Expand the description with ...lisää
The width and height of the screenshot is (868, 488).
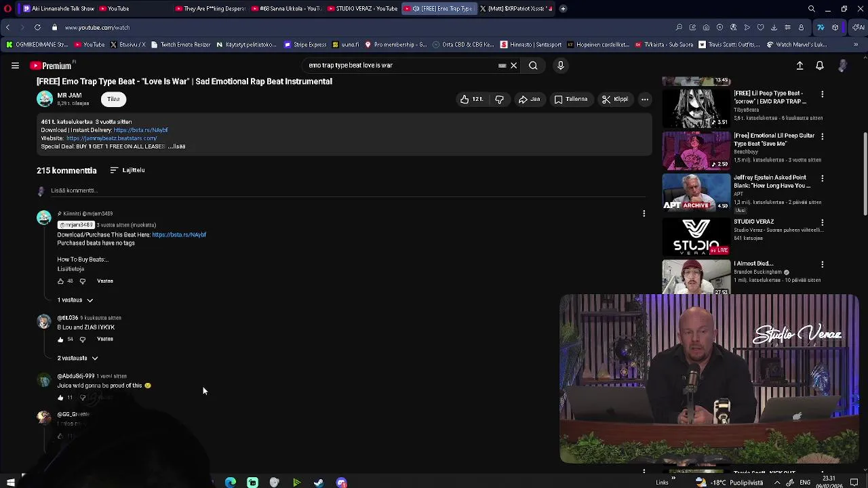(x=177, y=146)
